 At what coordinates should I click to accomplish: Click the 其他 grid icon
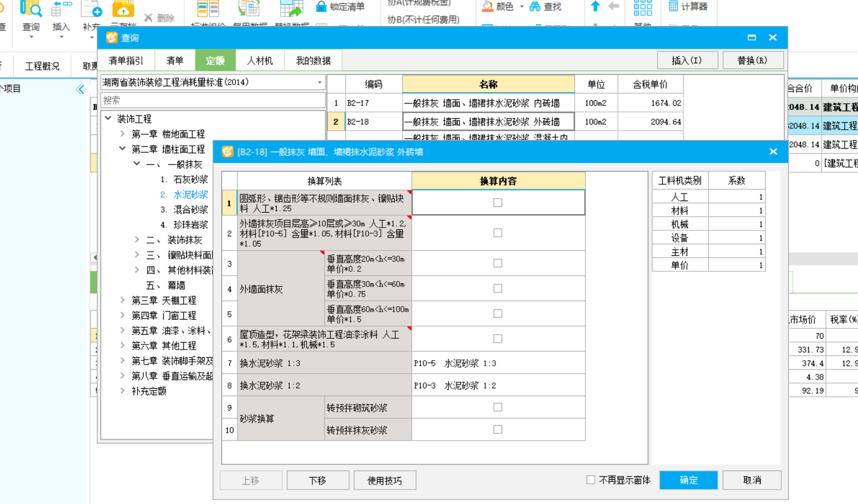642,8
